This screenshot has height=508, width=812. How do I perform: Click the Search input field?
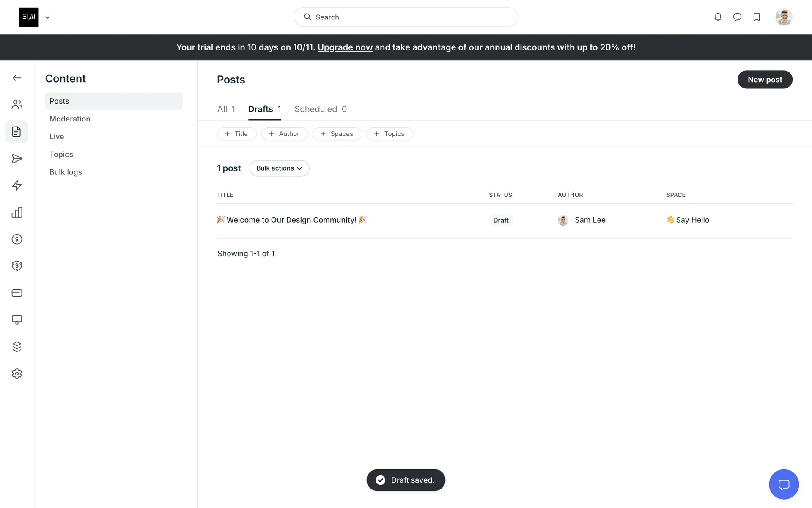coord(406,17)
